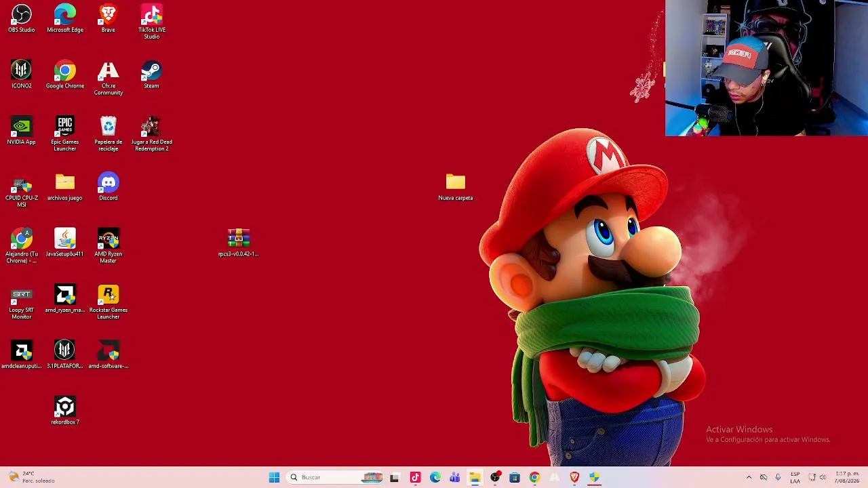This screenshot has width=868, height=488.
Task: Open the shield installer app on taskbar
Action: (594, 477)
